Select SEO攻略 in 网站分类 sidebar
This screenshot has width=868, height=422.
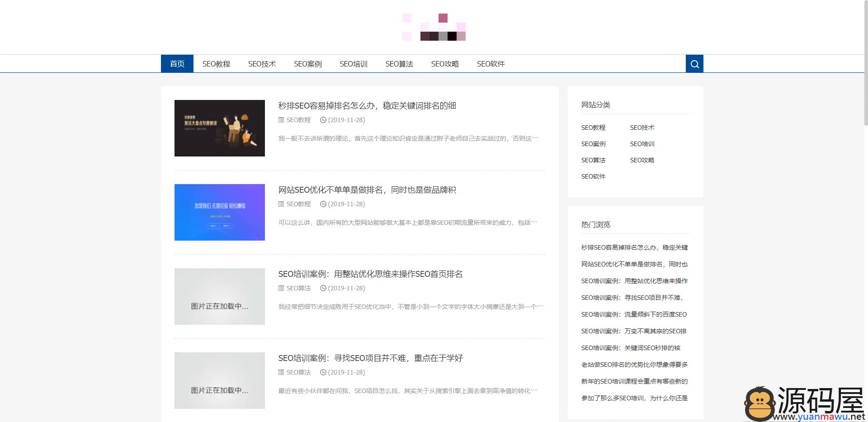[642, 160]
